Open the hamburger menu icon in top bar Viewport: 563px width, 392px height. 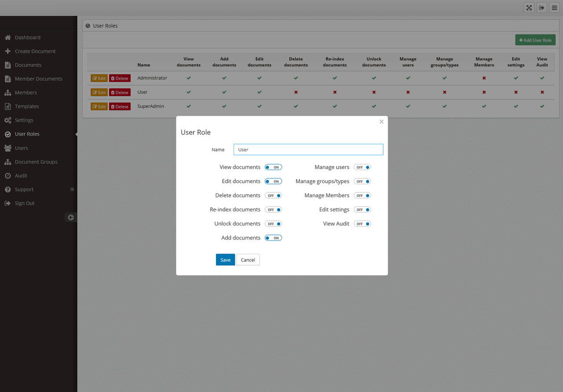coord(555,8)
